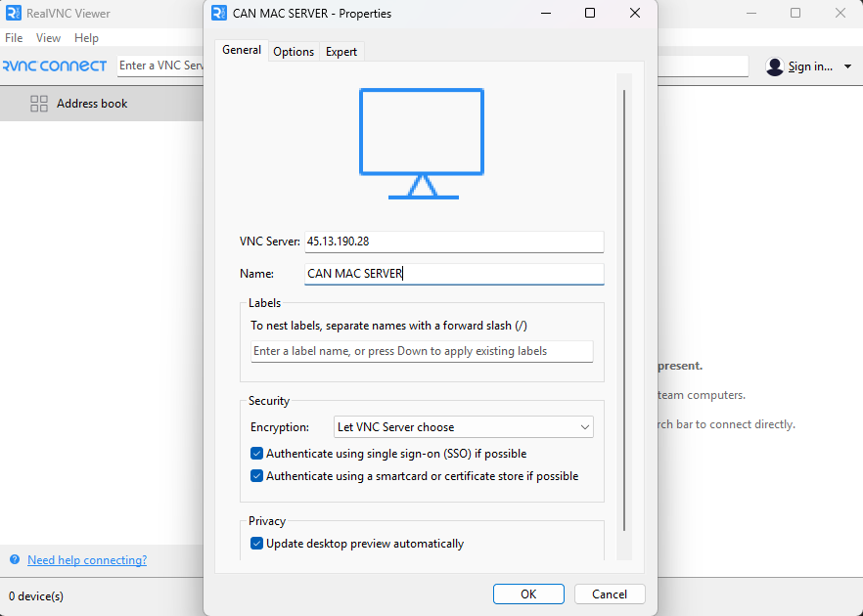Viewport: 863px width, 616px height.
Task: Click the OK button
Action: click(x=528, y=594)
